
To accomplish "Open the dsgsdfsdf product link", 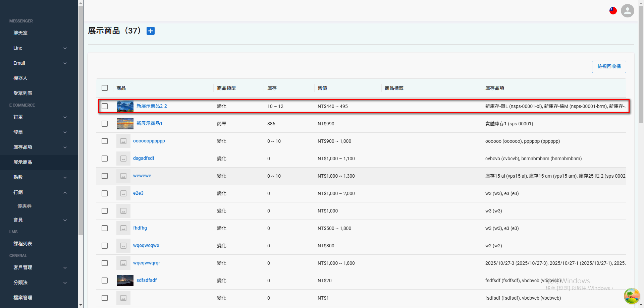I will (x=144, y=158).
